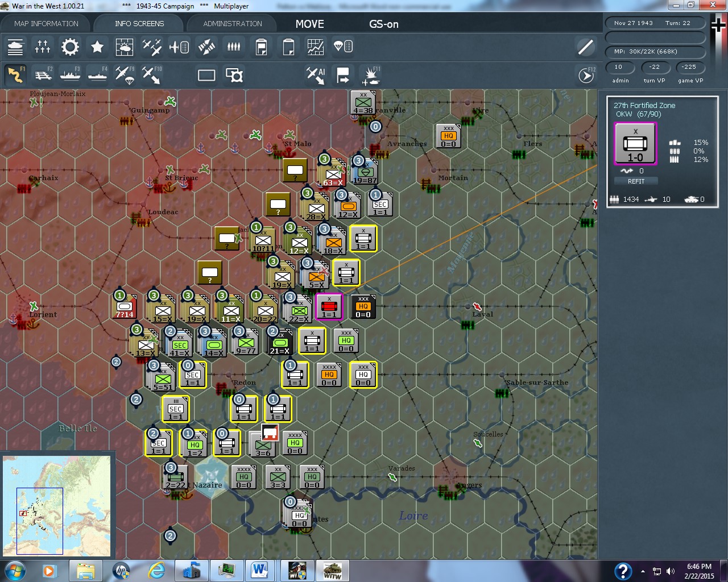Click the Europe minimap overview

click(x=57, y=505)
